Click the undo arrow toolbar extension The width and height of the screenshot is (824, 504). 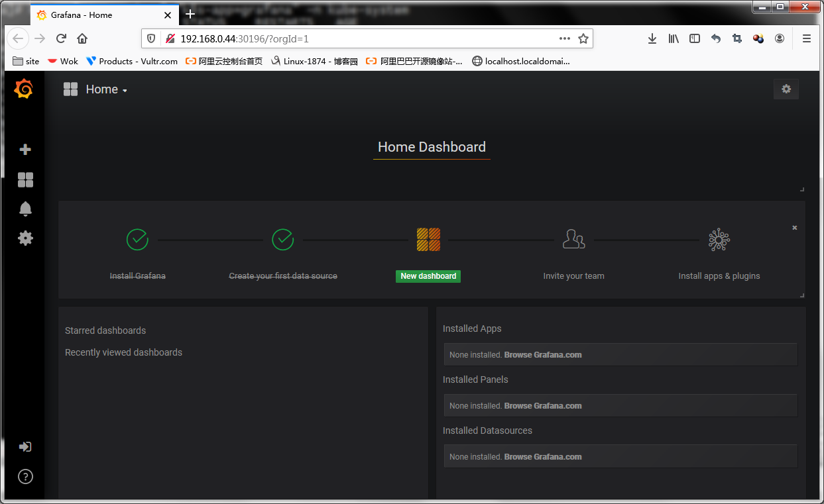(716, 38)
